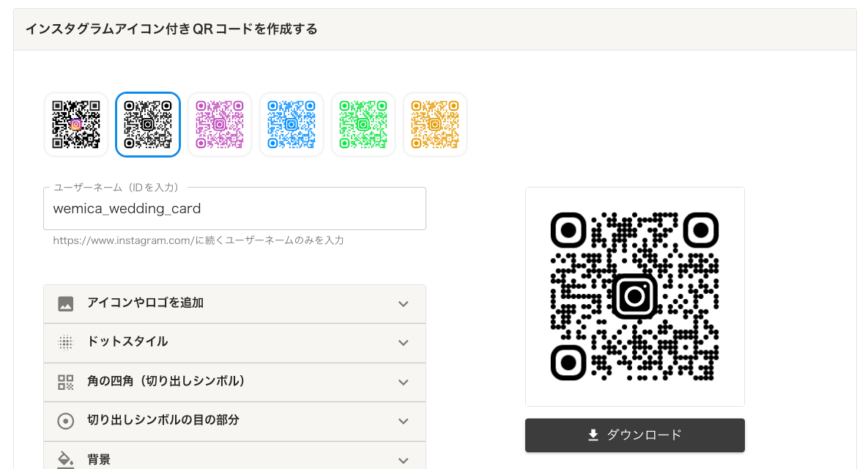This screenshot has width=868, height=469.
Task: Choose the classic black square QR style
Action: coord(75,124)
